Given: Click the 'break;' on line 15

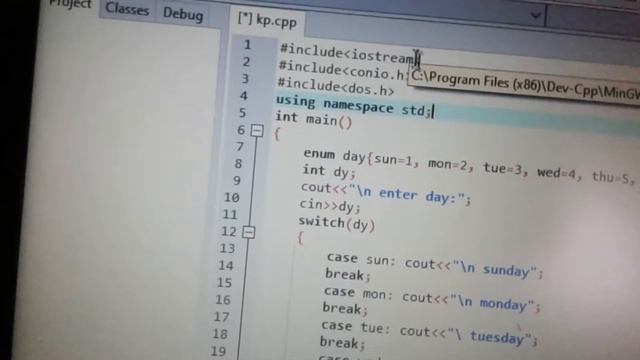Looking at the screenshot, I should click(x=347, y=276).
